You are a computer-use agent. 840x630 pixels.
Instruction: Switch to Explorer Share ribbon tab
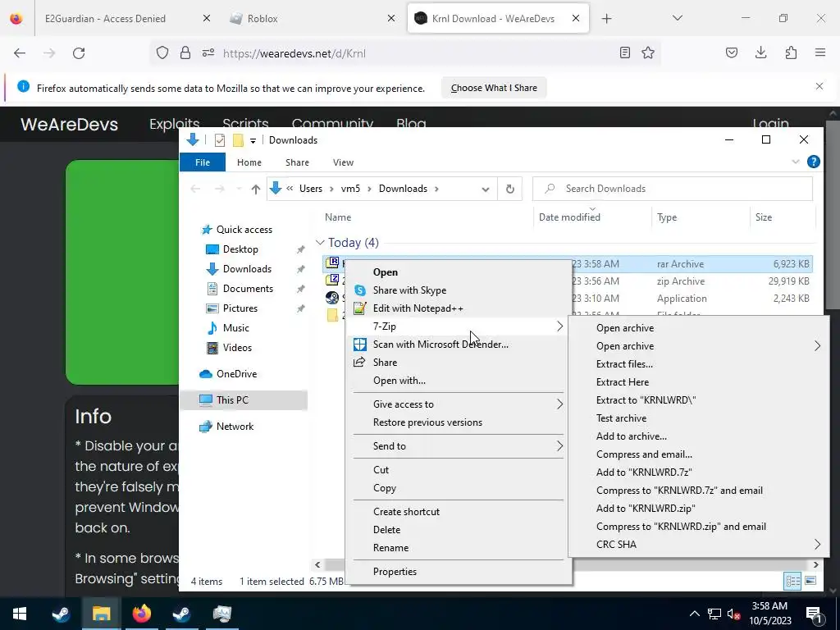tap(297, 162)
